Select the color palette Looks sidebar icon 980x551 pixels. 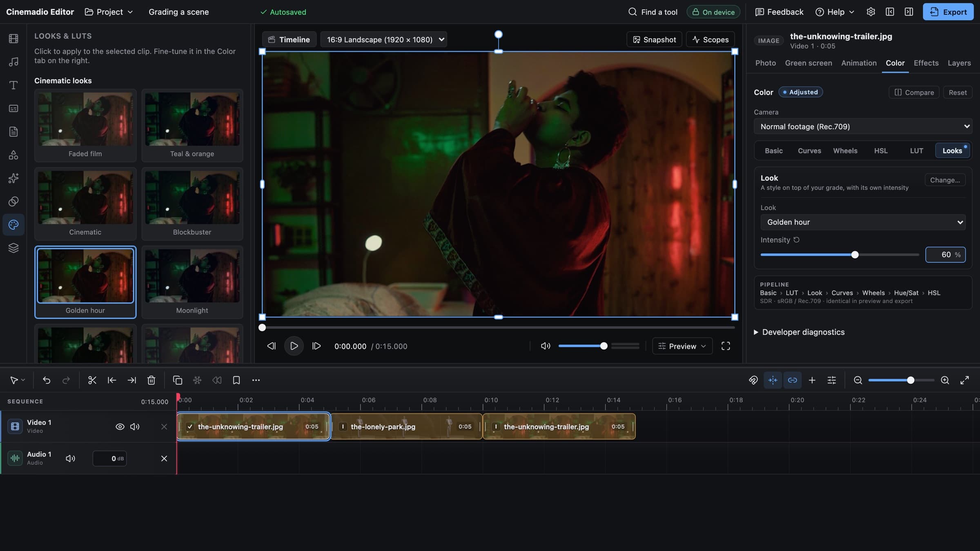(x=13, y=225)
